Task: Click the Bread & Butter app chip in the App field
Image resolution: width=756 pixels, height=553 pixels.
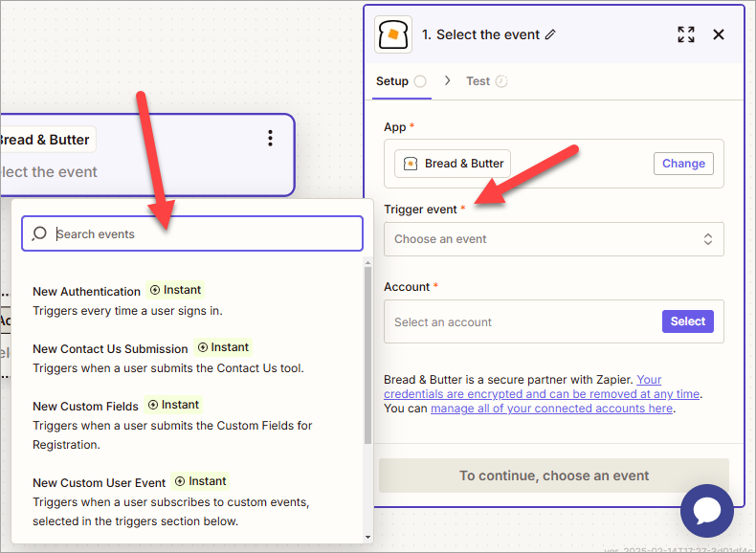Action: [x=453, y=164]
